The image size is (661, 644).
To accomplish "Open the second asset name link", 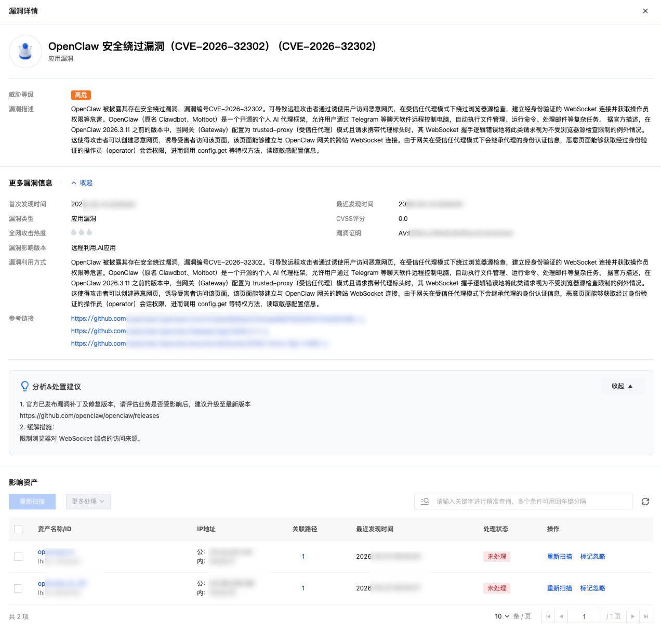I will (62, 584).
